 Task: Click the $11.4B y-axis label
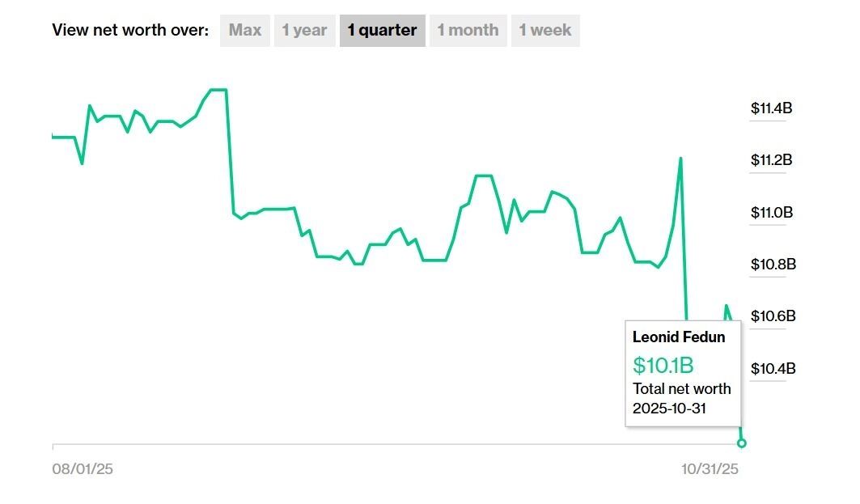[771, 108]
